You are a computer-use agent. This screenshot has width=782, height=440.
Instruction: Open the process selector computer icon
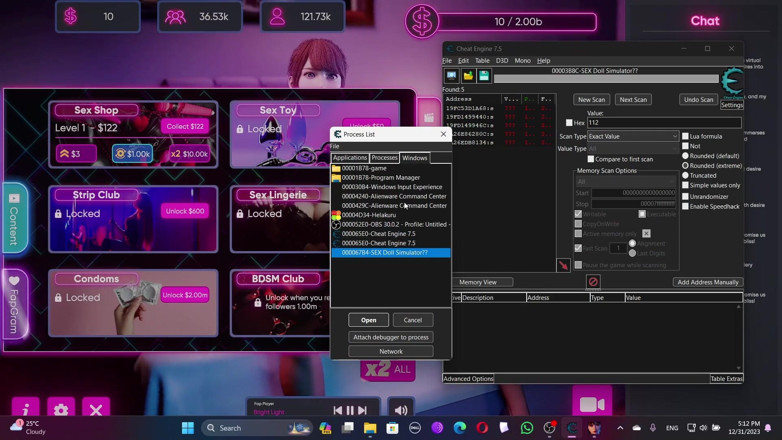[x=451, y=76]
